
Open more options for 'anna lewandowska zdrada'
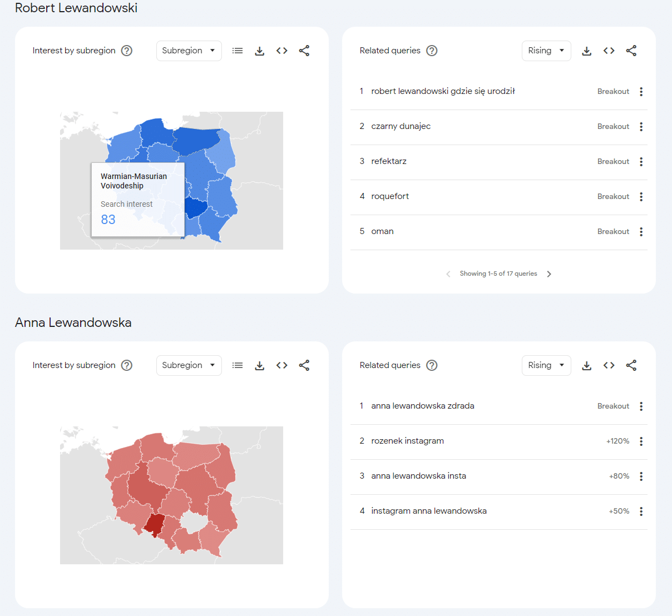[x=641, y=406]
